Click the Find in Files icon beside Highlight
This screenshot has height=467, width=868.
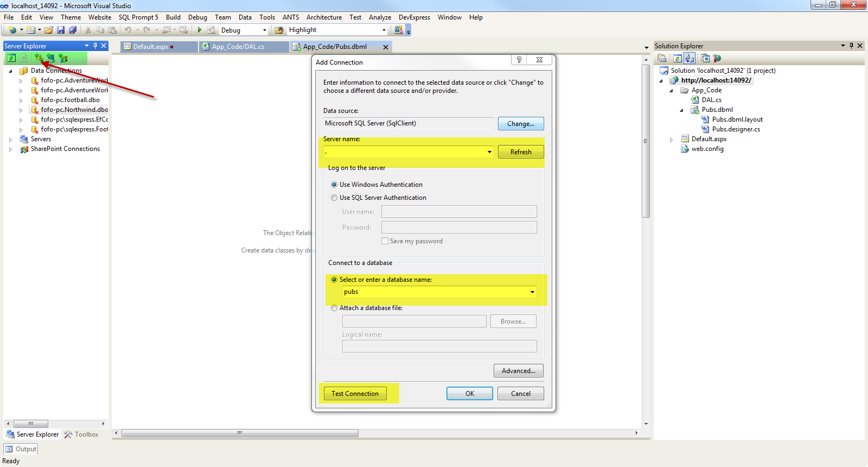point(279,30)
